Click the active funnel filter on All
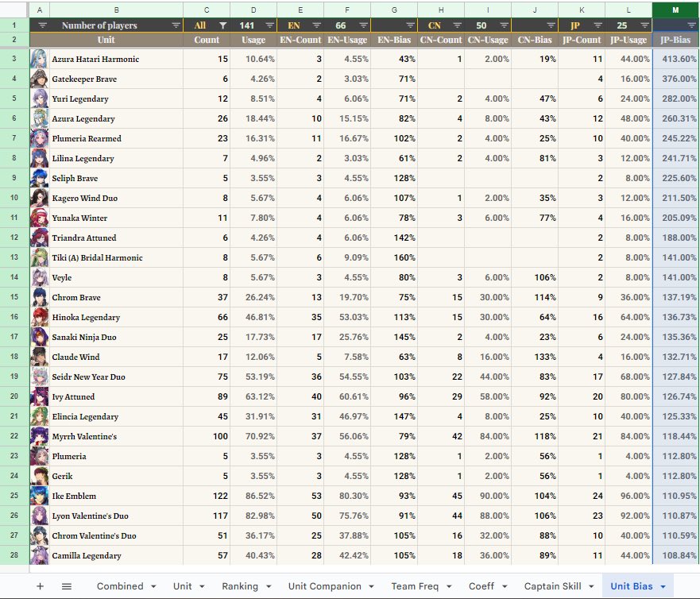The image size is (700, 599). [x=222, y=25]
